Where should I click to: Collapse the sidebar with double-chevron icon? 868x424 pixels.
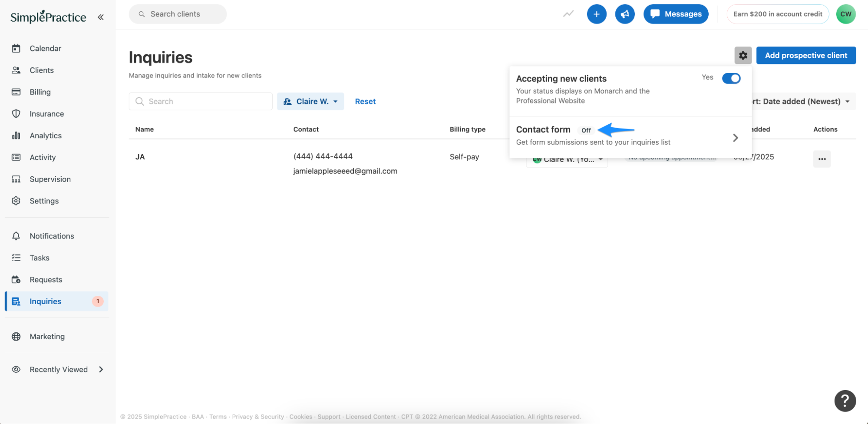tap(101, 17)
